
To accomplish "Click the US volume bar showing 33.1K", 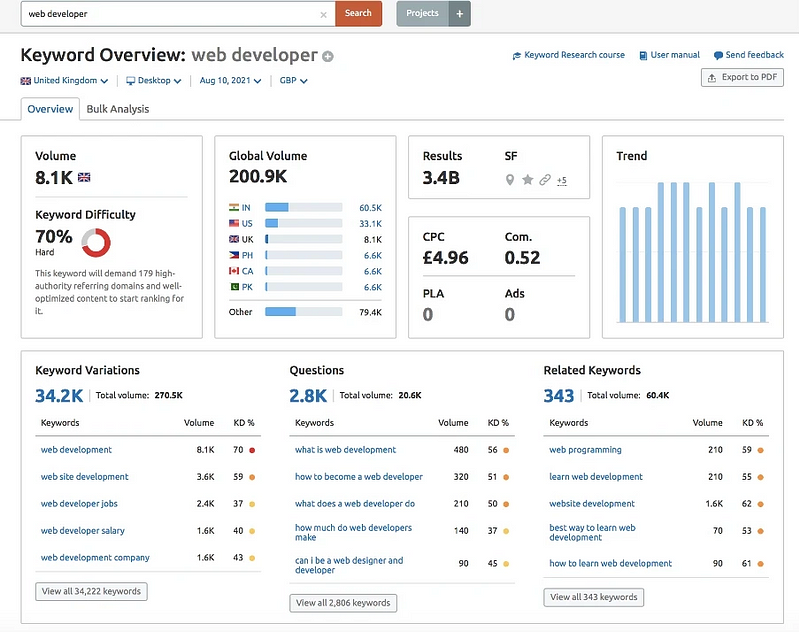I will pyautogui.click(x=304, y=223).
